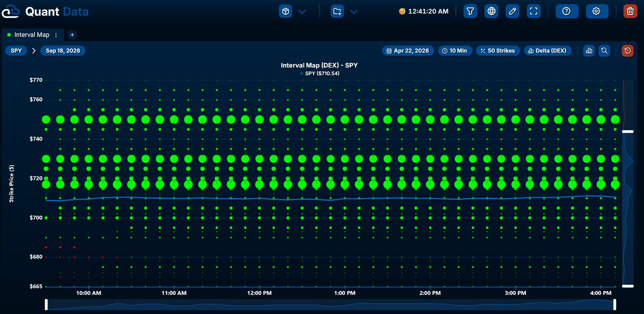
Task: Click the SPY ticker button
Action: [x=16, y=51]
